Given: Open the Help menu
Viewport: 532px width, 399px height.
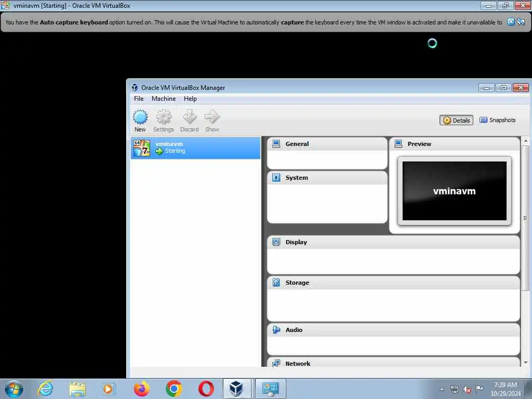Looking at the screenshot, I should (190, 99).
